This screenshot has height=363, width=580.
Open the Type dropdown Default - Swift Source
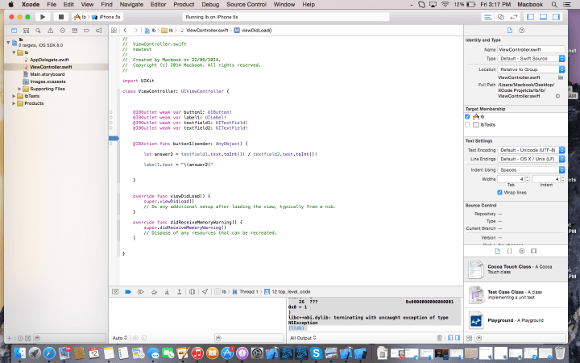[x=531, y=58]
